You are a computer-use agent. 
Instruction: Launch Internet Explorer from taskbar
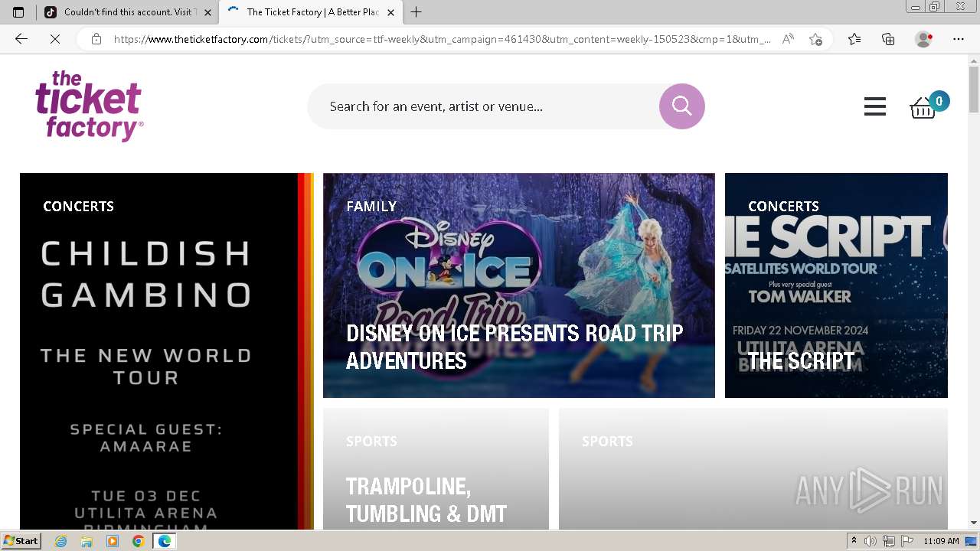(61, 541)
